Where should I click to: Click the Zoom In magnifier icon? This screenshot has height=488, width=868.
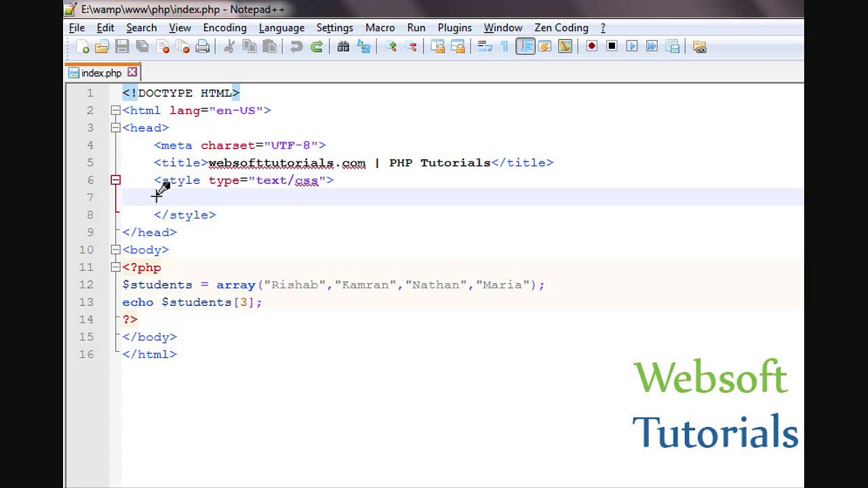click(x=391, y=47)
